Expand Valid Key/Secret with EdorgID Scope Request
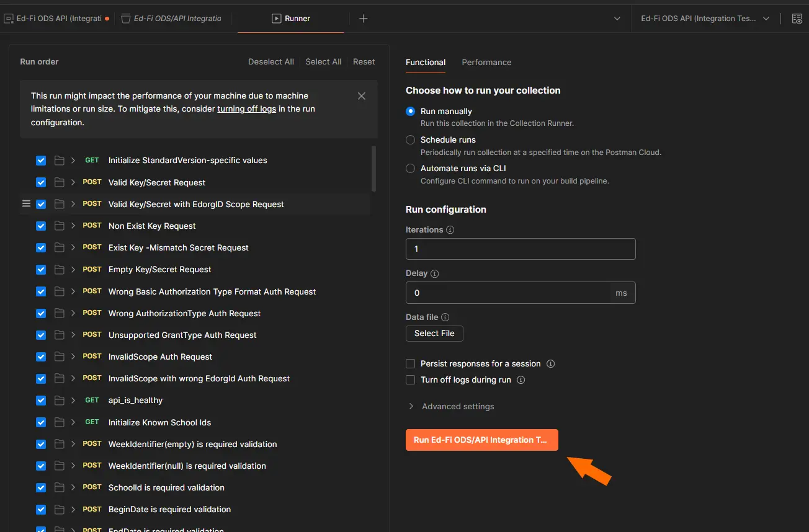This screenshot has height=532, width=809. [73, 204]
